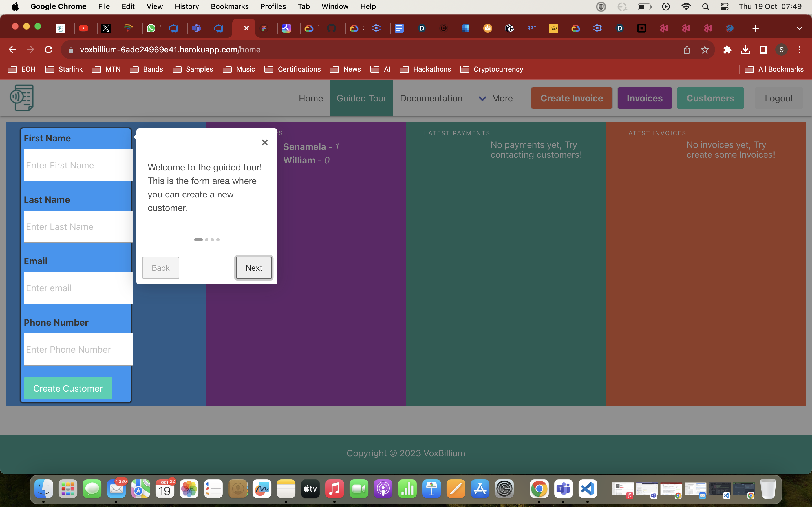The height and width of the screenshot is (507, 812).
Task: Close the guided tour popup
Action: (264, 143)
